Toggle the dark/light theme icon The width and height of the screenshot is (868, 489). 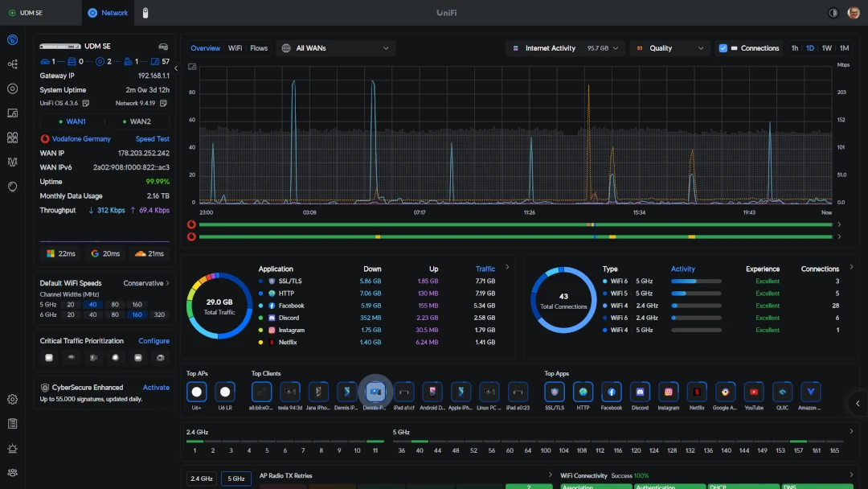coord(833,13)
